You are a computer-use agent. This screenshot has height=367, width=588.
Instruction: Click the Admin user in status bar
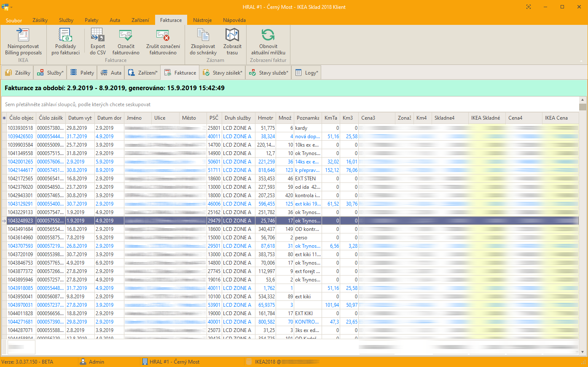pyautogui.click(x=96, y=362)
